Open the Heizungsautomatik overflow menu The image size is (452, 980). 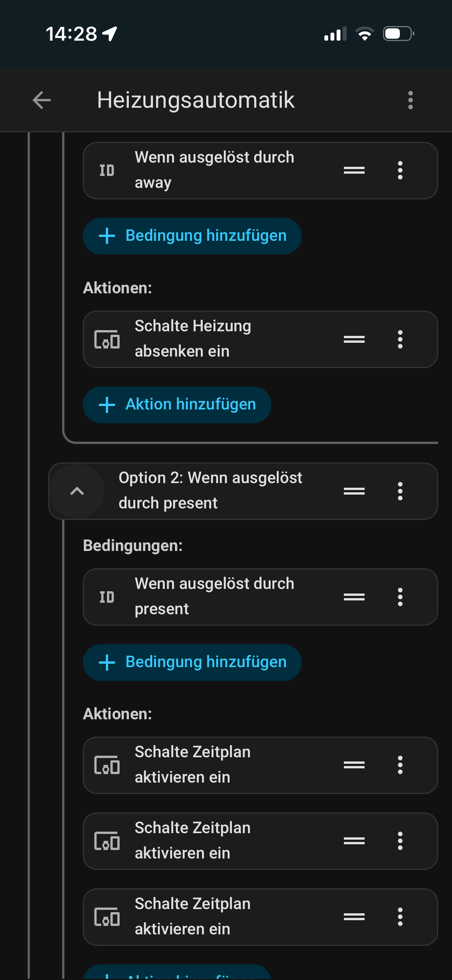[x=410, y=100]
